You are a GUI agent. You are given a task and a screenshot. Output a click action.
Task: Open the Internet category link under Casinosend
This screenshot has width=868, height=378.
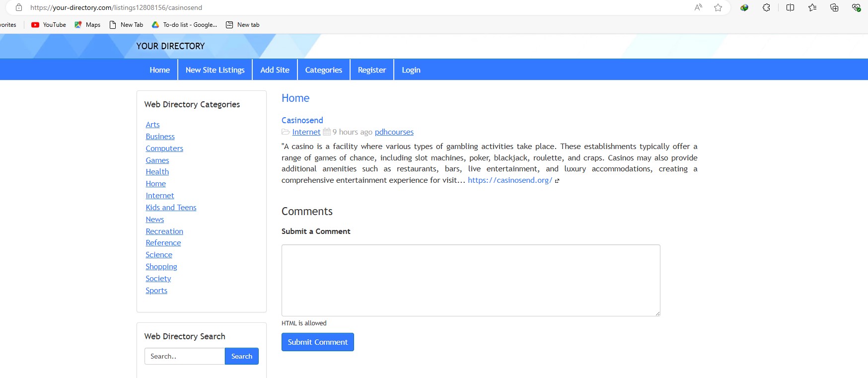306,132
